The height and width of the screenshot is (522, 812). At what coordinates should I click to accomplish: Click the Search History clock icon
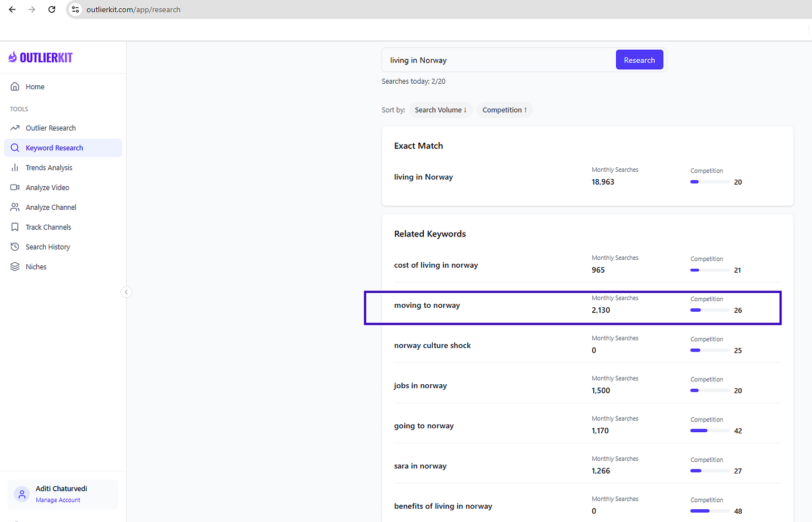[15, 246]
